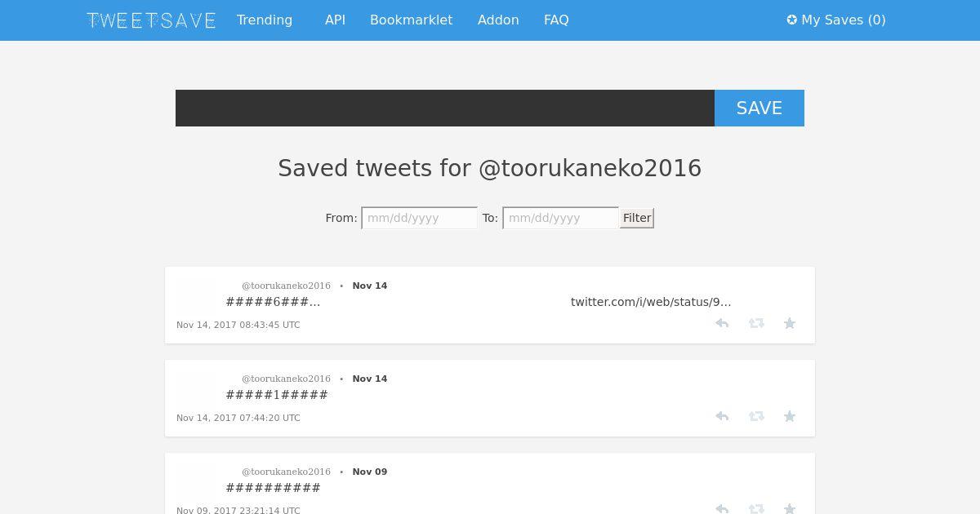The width and height of the screenshot is (980, 514).
Task: Open My Saves (0)
Action: coord(836,20)
